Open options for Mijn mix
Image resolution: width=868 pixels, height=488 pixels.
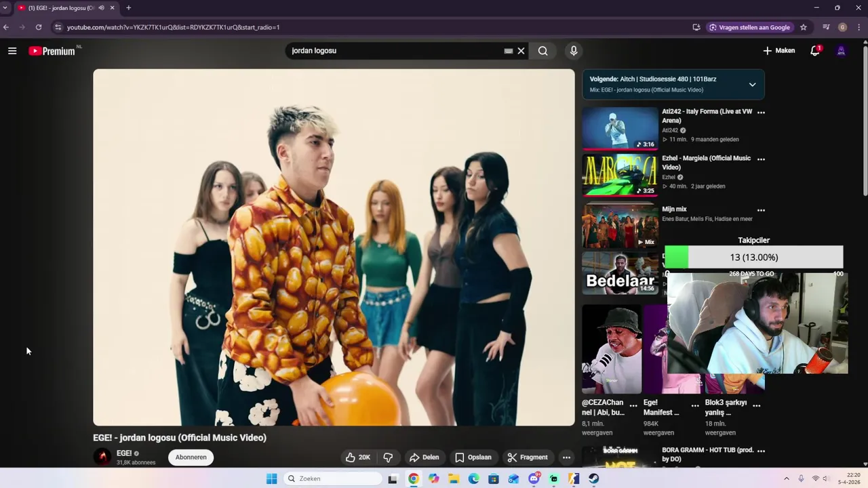click(761, 211)
